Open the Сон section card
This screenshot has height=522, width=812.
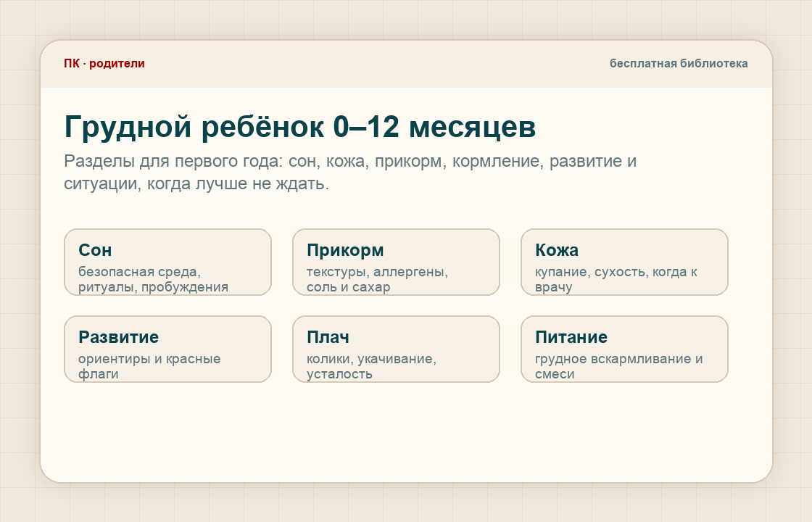pos(167,262)
